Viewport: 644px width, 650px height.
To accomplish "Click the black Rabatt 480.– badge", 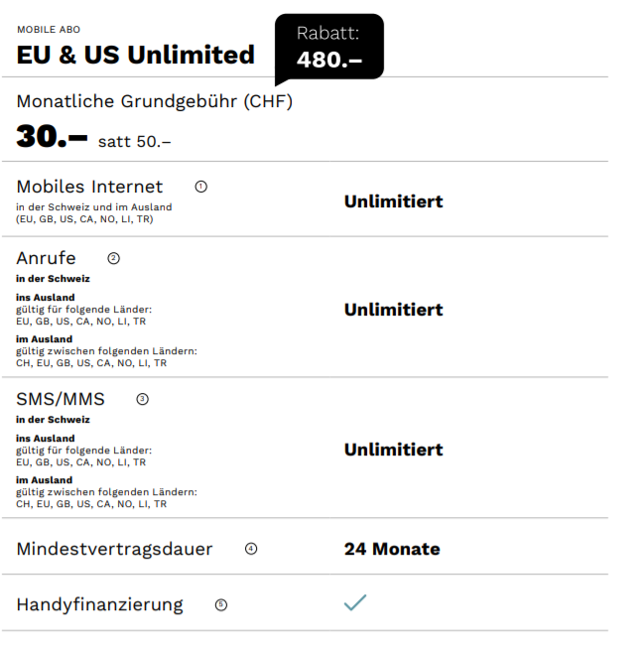I will coord(329,47).
